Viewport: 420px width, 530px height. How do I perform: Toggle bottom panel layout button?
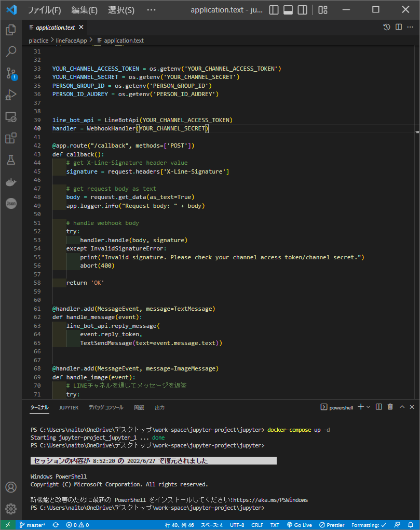(x=288, y=10)
